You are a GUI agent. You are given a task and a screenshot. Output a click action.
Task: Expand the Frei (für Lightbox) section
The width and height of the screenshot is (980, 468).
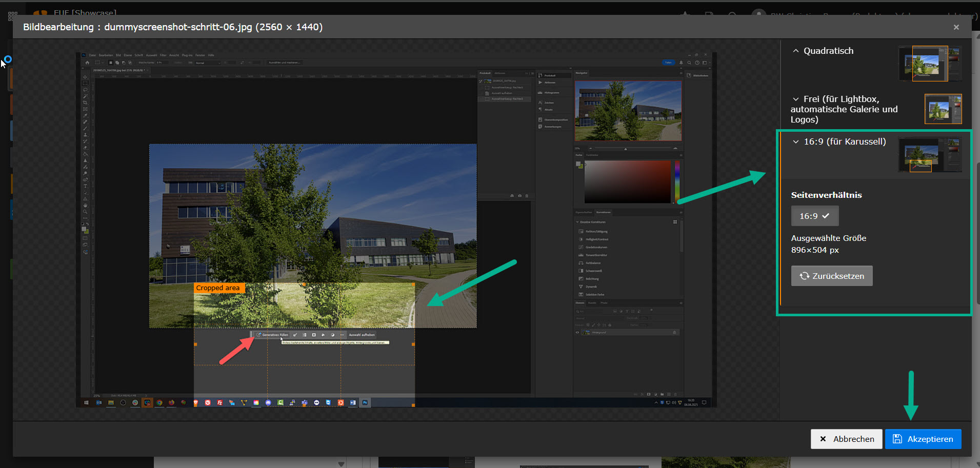(796, 99)
